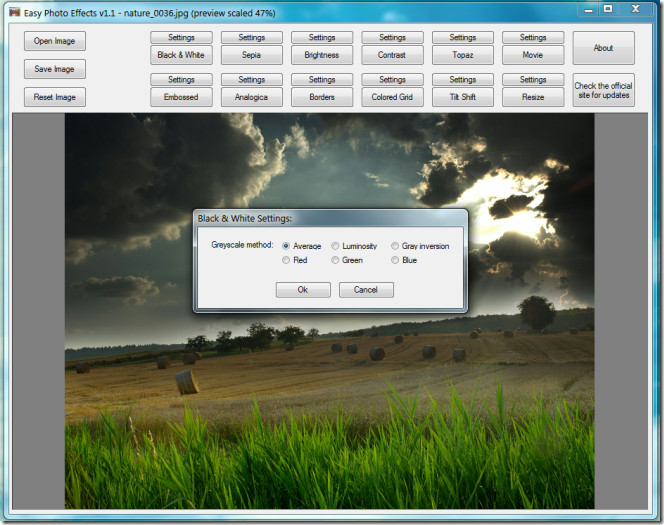Open the About button
This screenshot has height=525, width=664.
(x=603, y=47)
